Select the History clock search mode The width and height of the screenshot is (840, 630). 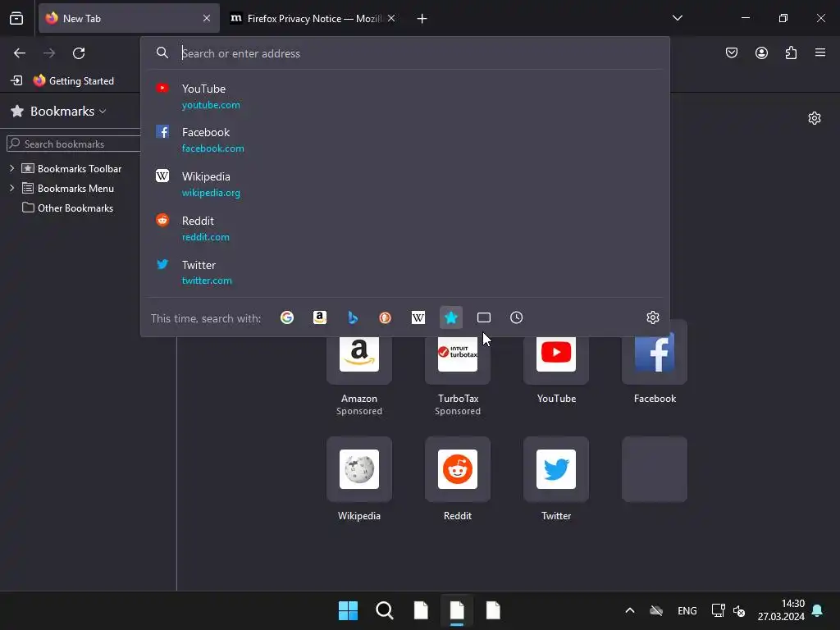click(x=517, y=317)
